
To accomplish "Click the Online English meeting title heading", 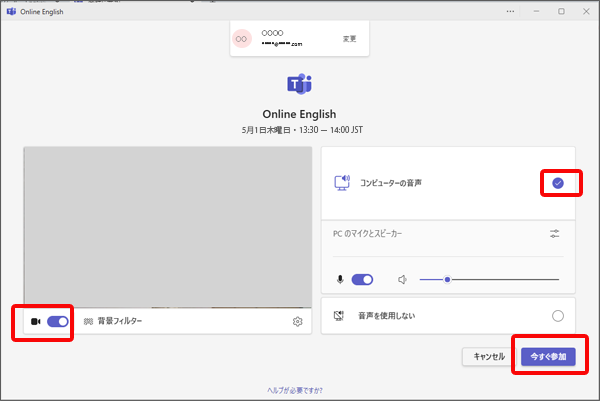I will [299, 114].
